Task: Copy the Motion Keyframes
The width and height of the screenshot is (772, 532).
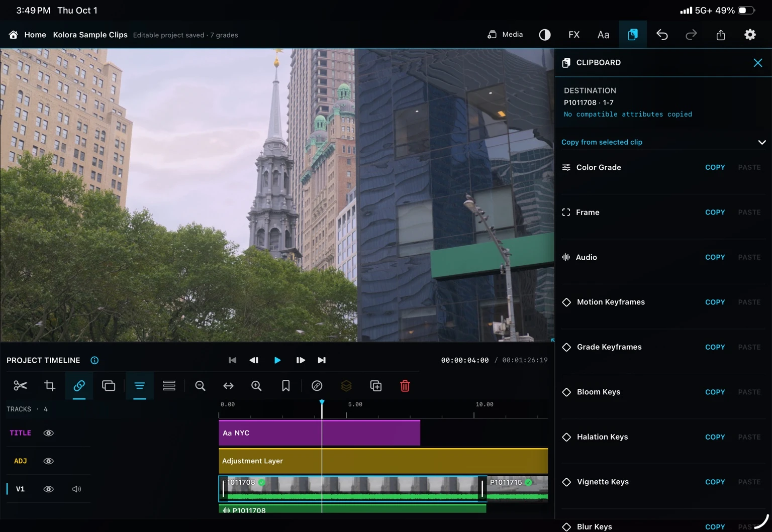Action: tap(715, 302)
